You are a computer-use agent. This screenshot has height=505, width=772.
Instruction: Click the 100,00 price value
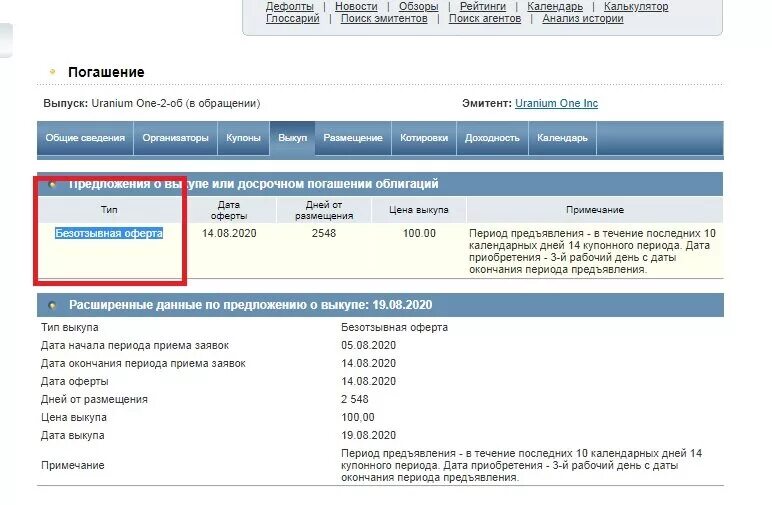click(x=357, y=417)
